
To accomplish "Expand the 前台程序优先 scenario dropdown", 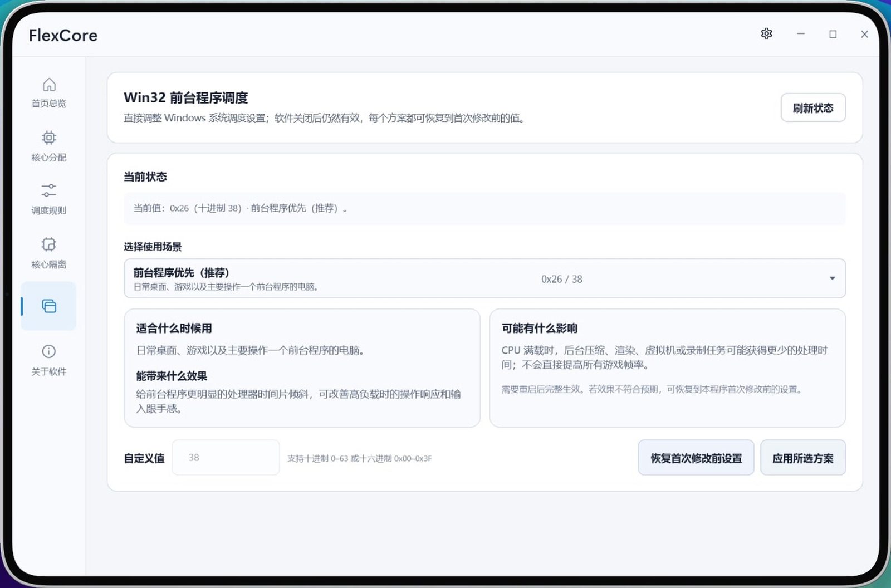I will coord(484,278).
